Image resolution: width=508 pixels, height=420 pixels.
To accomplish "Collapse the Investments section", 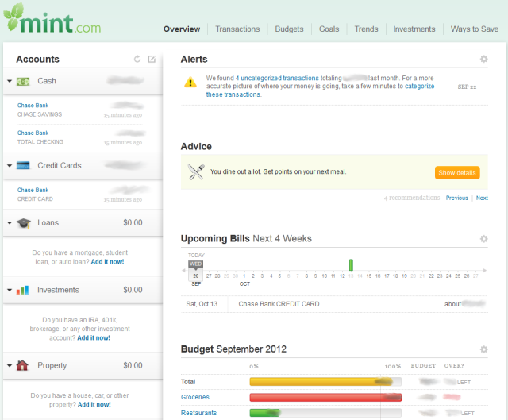I will coord(10,290).
